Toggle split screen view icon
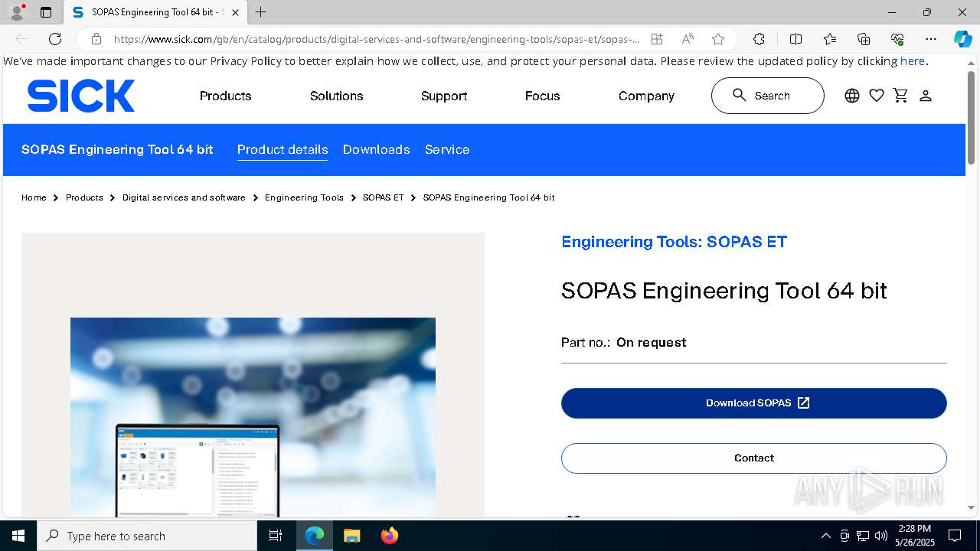 point(795,39)
